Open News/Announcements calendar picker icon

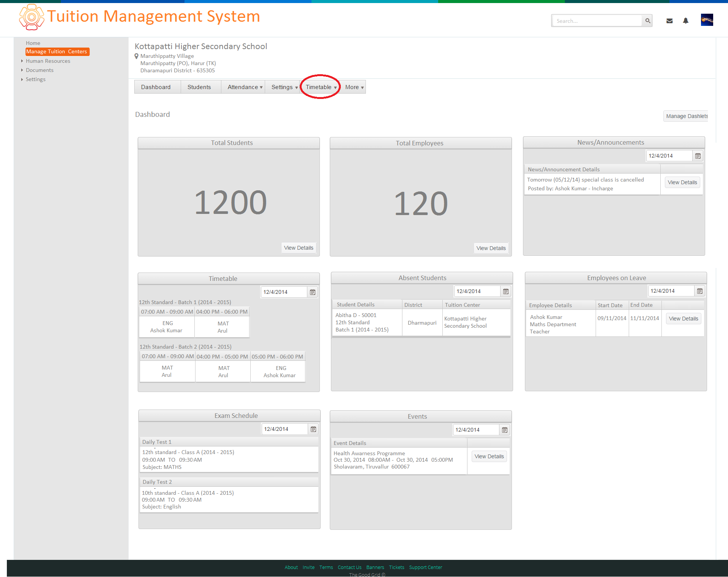pyautogui.click(x=698, y=156)
